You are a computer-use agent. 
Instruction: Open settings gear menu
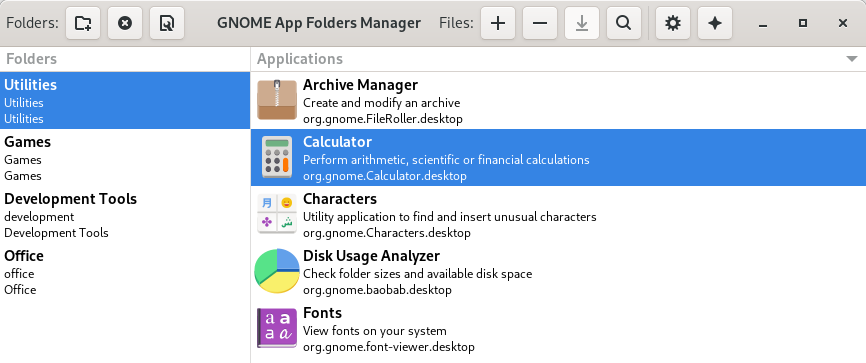click(673, 23)
